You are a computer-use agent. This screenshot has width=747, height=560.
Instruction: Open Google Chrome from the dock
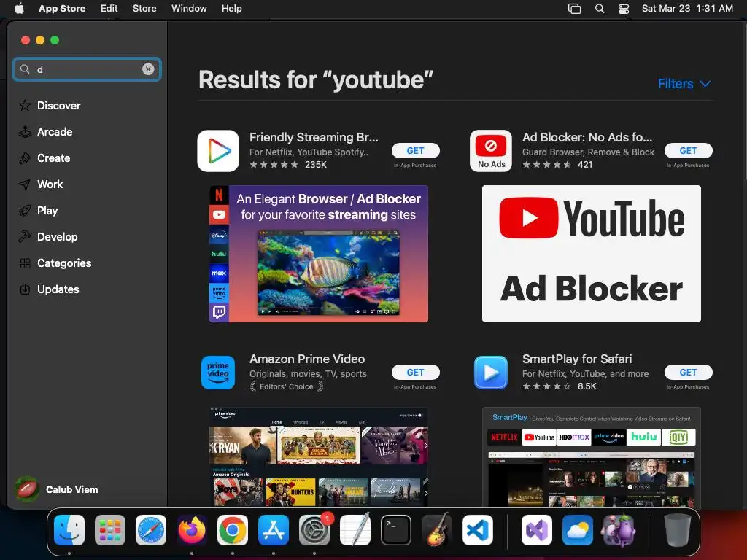coord(233,530)
